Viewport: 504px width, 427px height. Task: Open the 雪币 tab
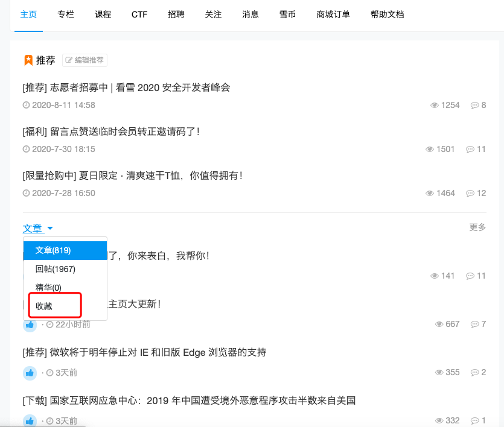coord(287,14)
